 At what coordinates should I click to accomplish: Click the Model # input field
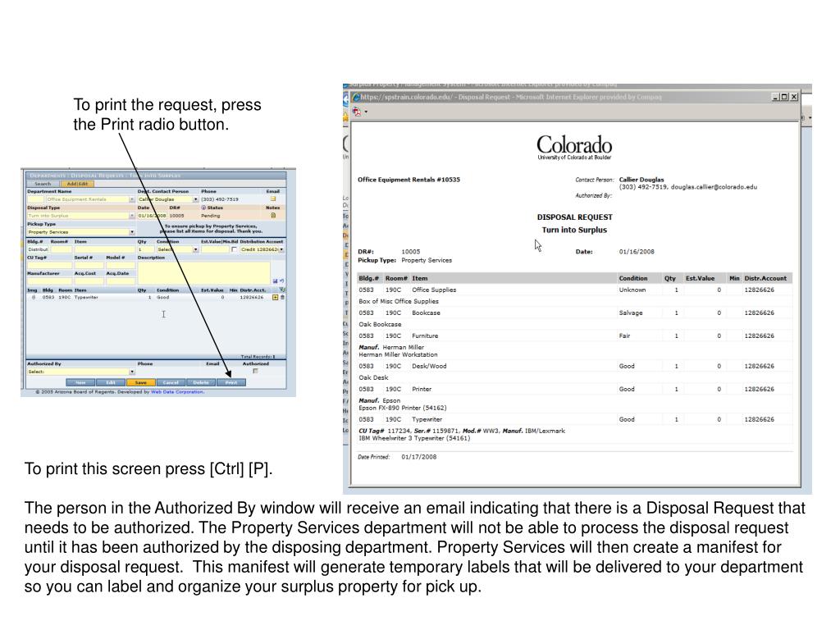point(121,265)
